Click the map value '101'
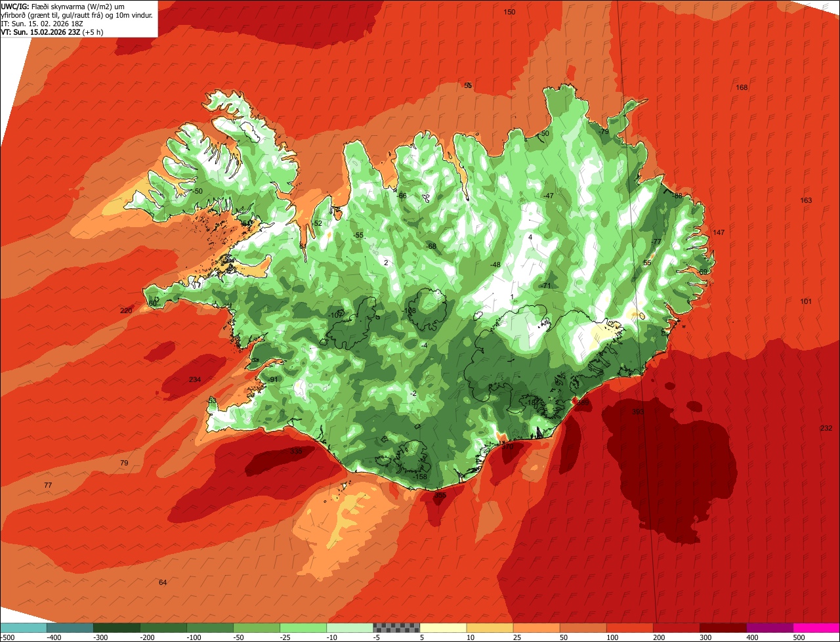Image resolution: width=840 pixels, height=642 pixels. [806, 301]
